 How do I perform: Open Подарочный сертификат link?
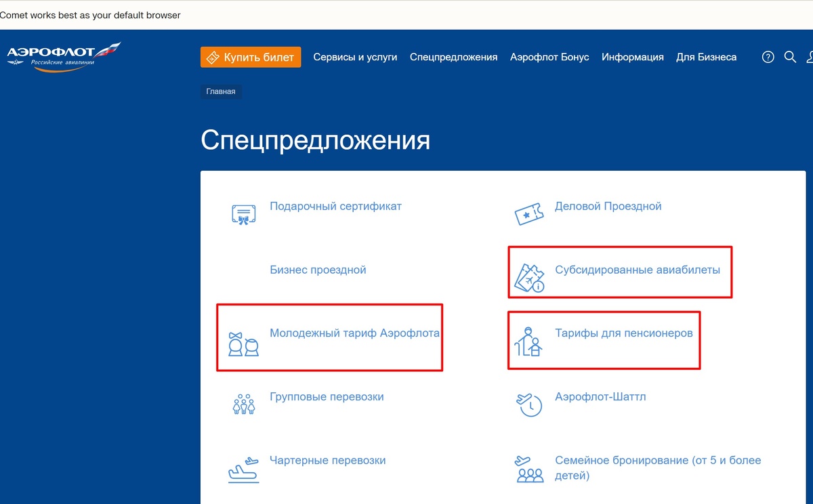[x=336, y=206]
